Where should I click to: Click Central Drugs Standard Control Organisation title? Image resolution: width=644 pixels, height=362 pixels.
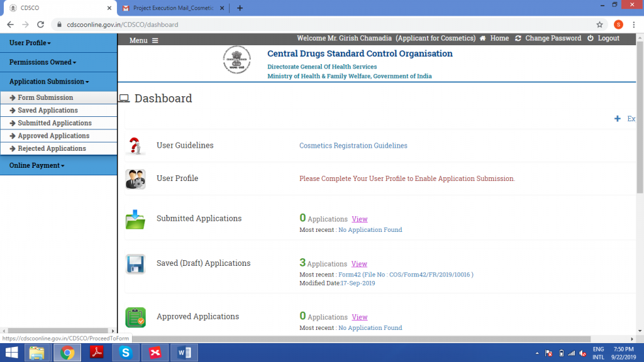360,53
